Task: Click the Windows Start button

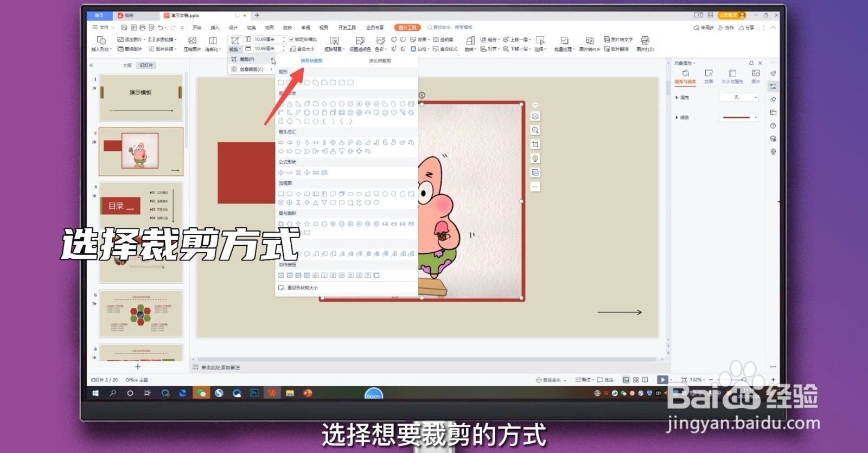Action: click(95, 393)
